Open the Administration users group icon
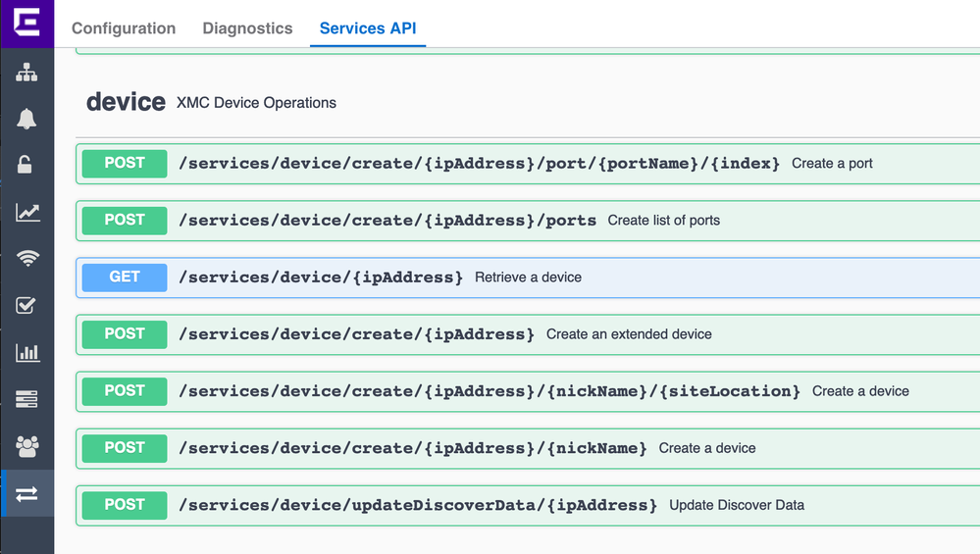980x554 pixels. [x=26, y=446]
